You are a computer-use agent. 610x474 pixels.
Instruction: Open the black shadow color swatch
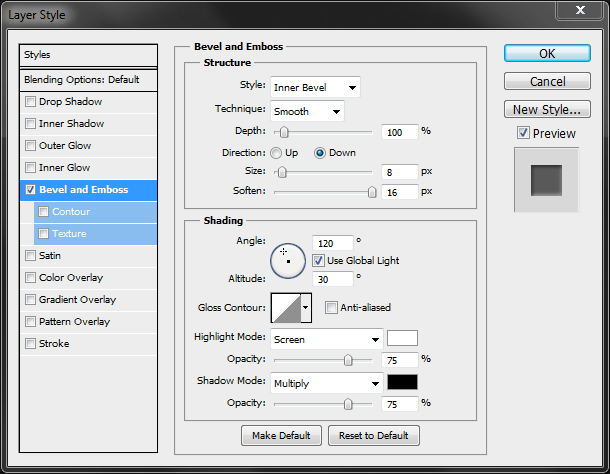(x=402, y=382)
